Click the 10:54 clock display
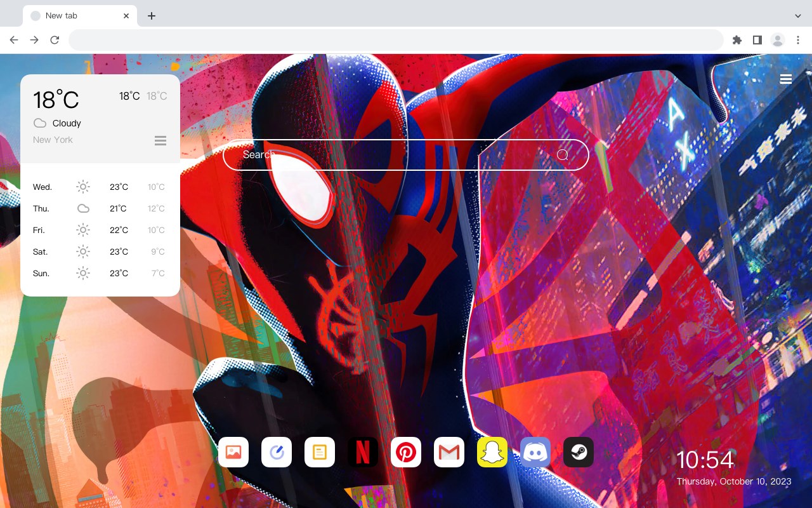812x508 pixels. point(705,460)
